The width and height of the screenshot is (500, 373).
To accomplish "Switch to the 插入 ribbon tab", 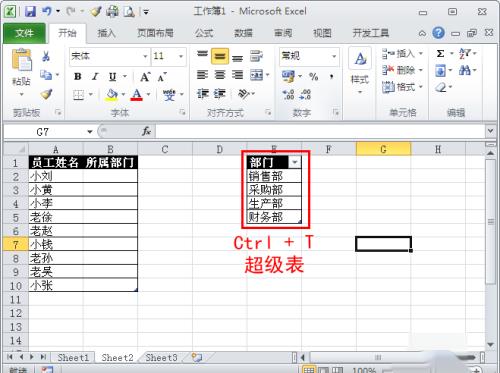I will point(106,33).
